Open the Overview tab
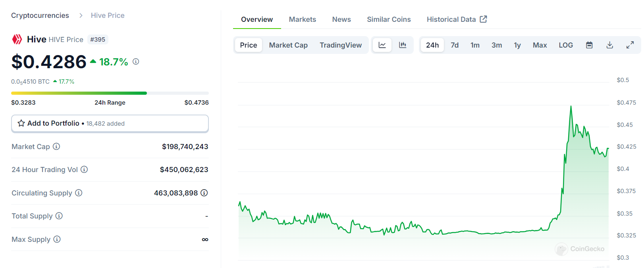 pos(257,19)
